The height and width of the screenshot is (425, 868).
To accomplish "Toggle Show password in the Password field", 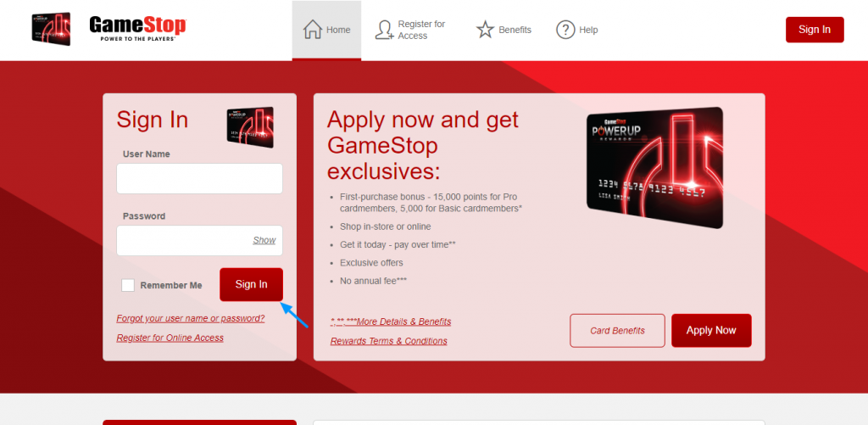I will (264, 240).
